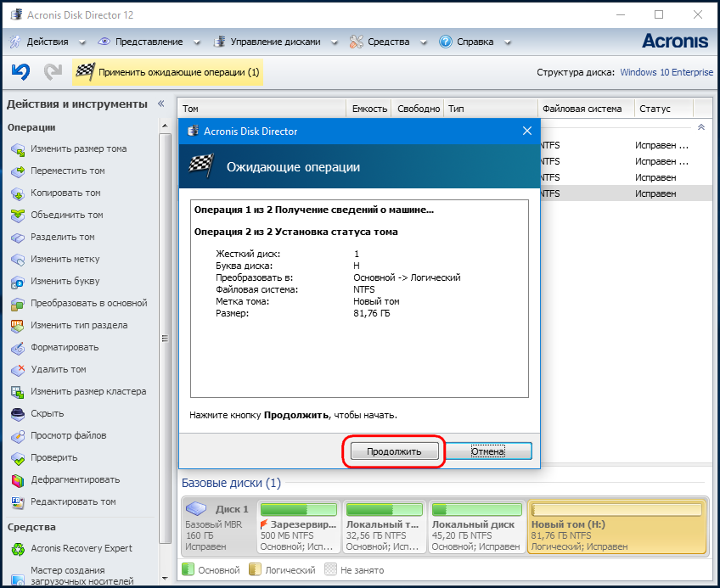Select the 'Копировать том' tool icon
Screen dimensions: 720x588
pyautogui.click(x=19, y=193)
